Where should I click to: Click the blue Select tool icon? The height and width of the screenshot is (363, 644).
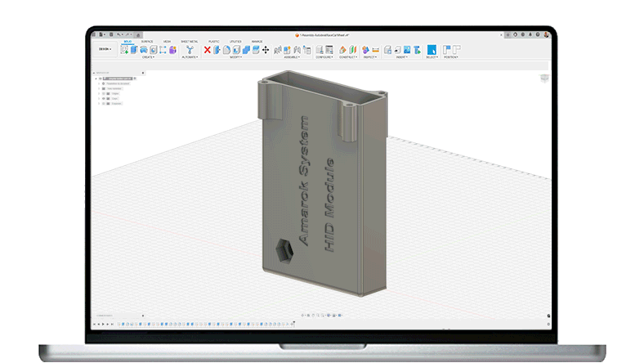click(432, 50)
